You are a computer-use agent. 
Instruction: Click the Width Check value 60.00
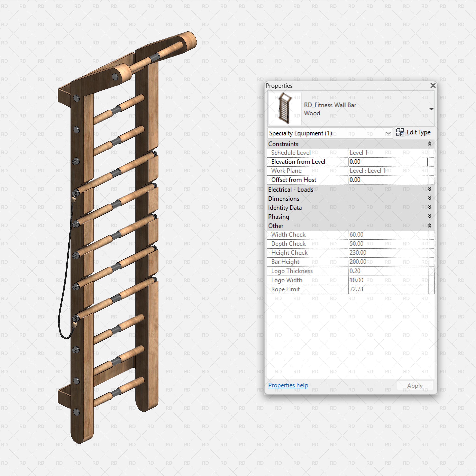388,234
